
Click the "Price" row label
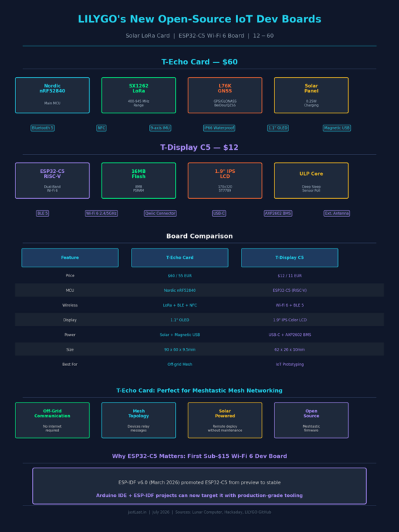[x=70, y=276]
